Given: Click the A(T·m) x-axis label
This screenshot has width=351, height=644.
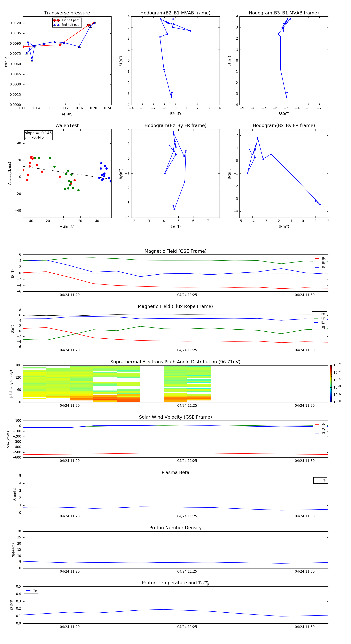Looking at the screenshot, I should (67, 114).
